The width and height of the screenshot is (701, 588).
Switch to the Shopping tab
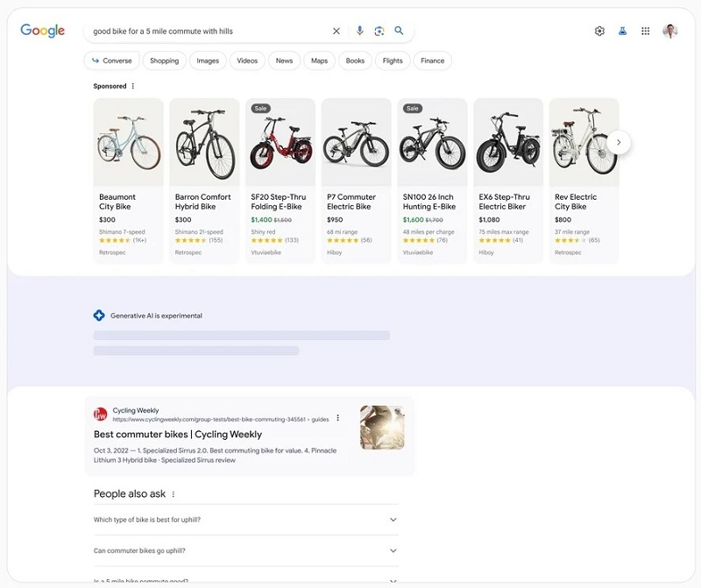(x=164, y=60)
